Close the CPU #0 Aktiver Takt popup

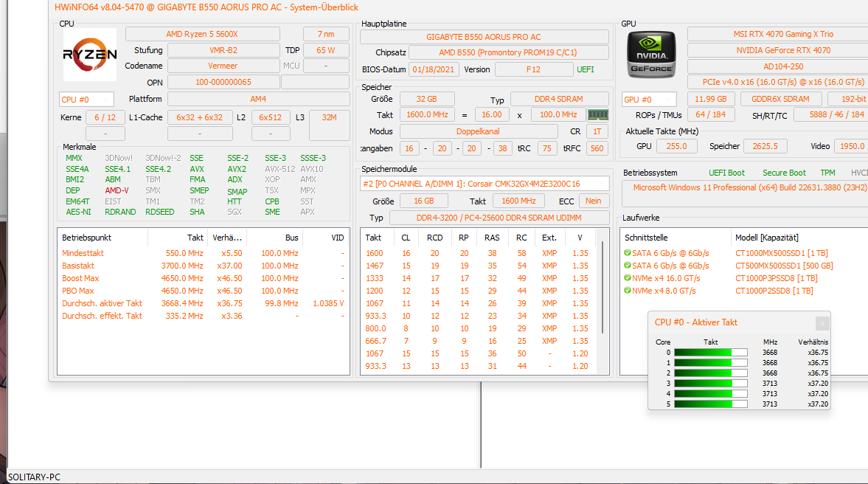pyautogui.click(x=822, y=323)
